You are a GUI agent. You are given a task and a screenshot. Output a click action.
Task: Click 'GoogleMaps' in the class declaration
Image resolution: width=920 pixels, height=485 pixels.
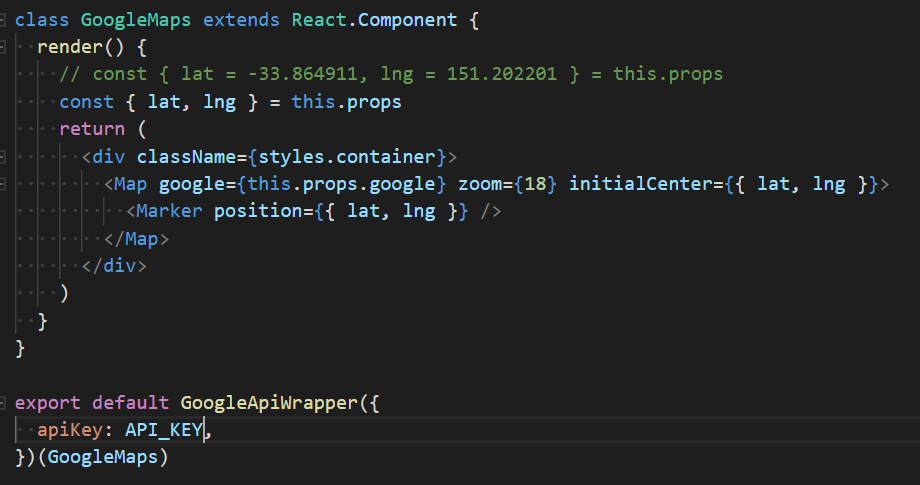click(x=136, y=21)
